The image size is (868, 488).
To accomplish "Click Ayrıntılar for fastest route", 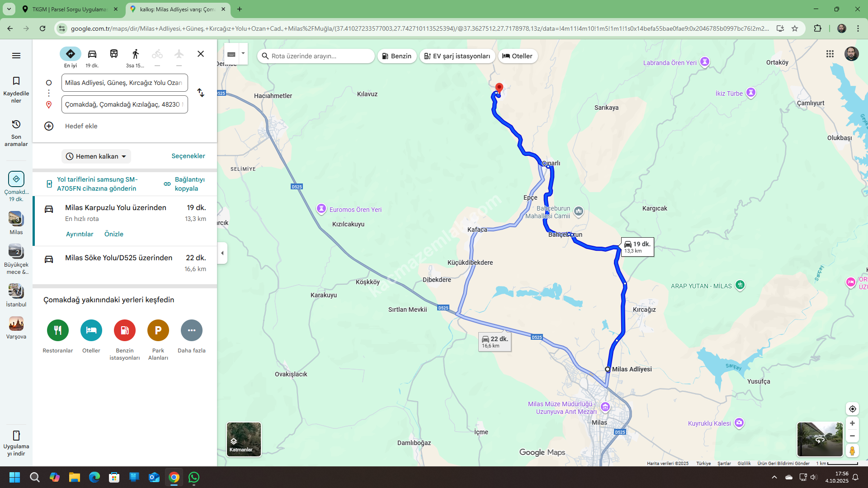I will pyautogui.click(x=80, y=234).
